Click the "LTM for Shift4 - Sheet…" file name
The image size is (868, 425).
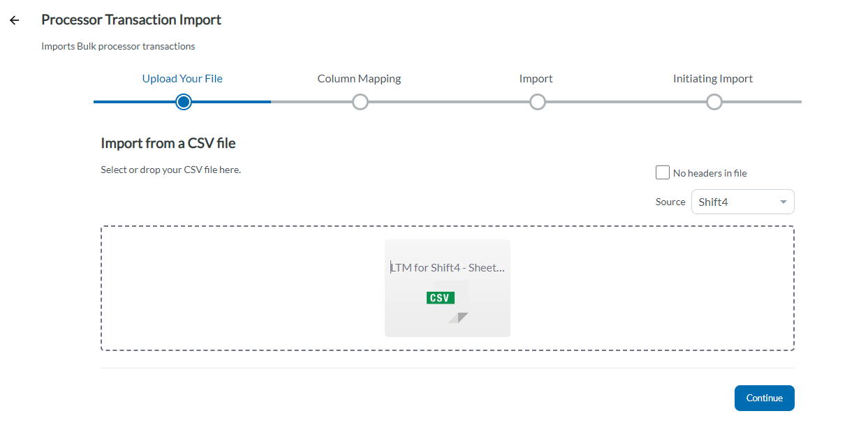pyautogui.click(x=447, y=267)
